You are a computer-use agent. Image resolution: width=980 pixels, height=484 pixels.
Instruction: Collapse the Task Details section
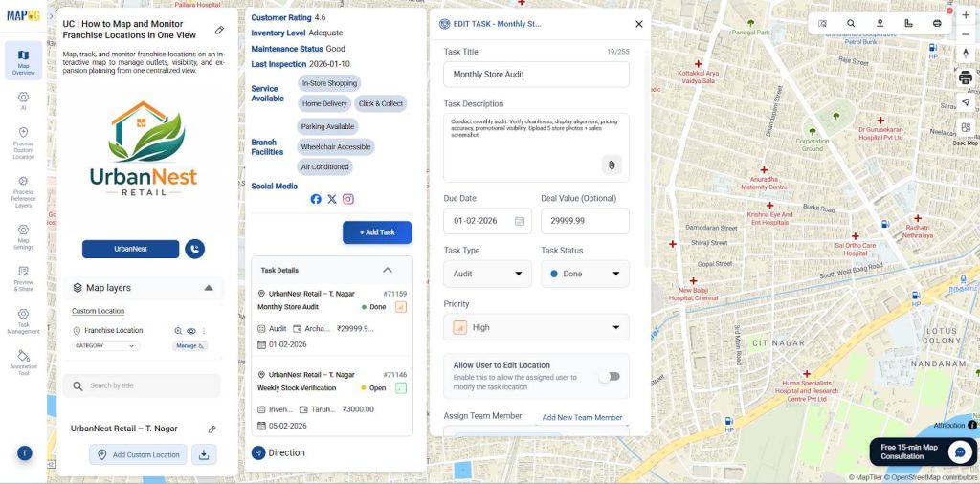[x=388, y=270]
